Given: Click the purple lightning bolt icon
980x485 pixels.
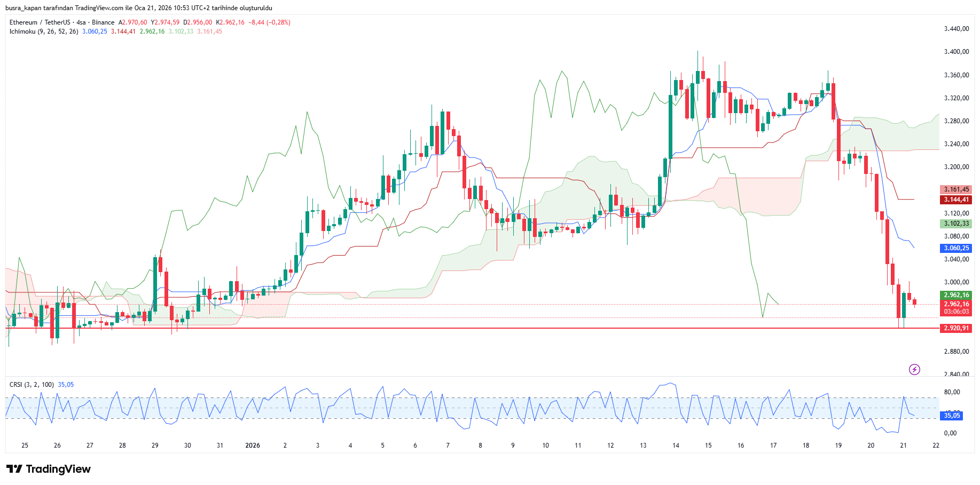Looking at the screenshot, I should pos(914,369).
